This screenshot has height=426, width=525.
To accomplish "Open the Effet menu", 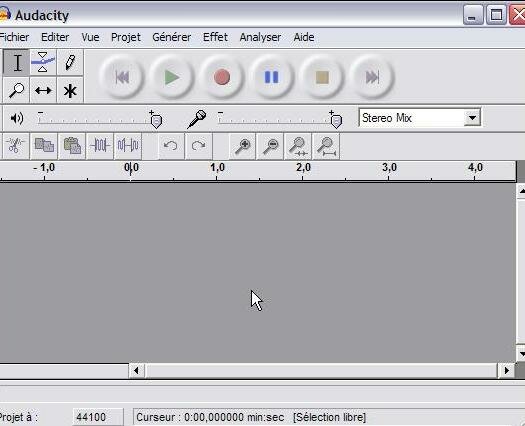I will pos(215,37).
